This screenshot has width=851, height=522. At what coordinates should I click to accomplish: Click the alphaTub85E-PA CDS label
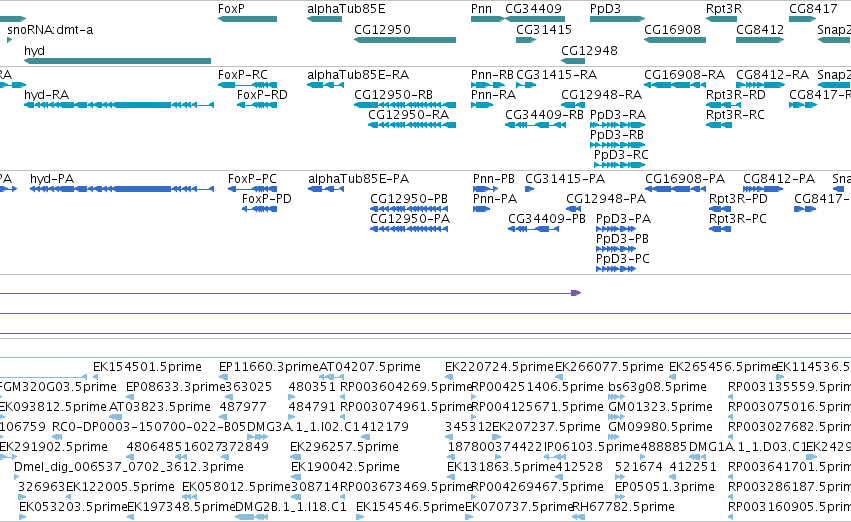click(x=359, y=179)
